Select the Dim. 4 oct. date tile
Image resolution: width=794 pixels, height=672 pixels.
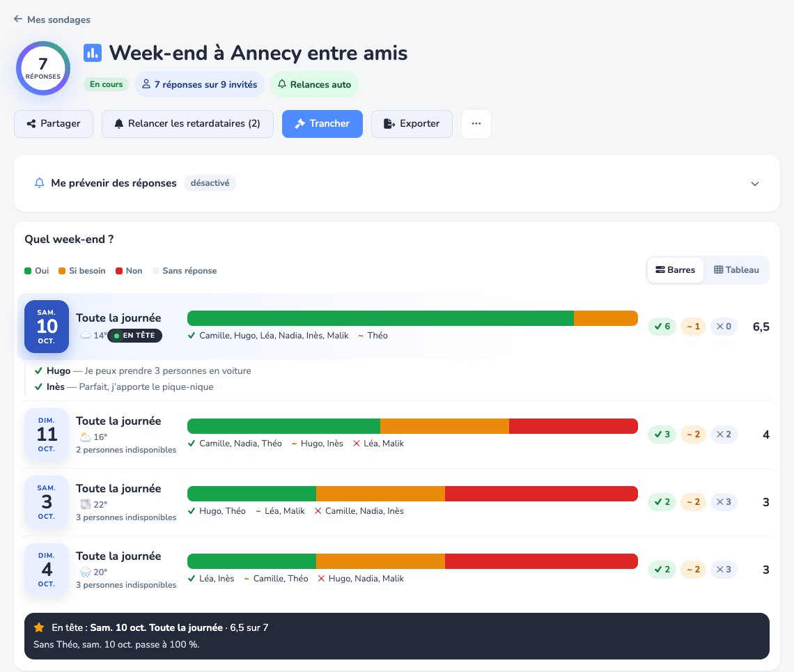47,569
